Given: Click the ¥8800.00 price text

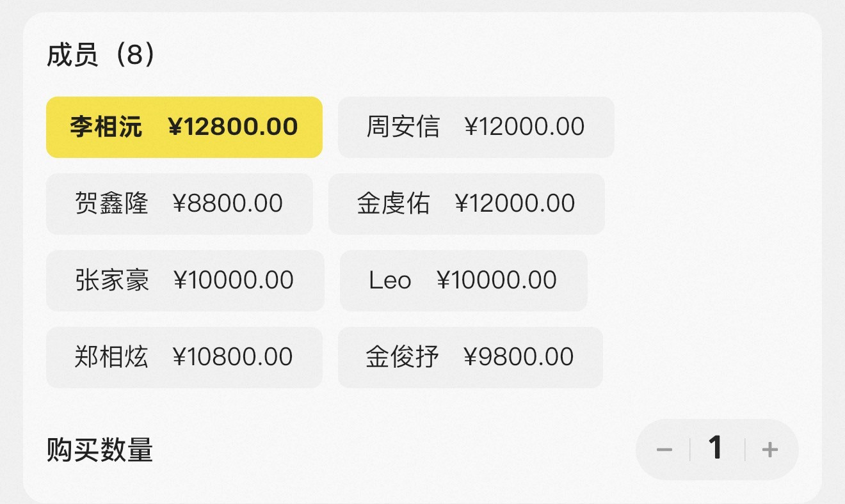Looking at the screenshot, I should point(228,203).
